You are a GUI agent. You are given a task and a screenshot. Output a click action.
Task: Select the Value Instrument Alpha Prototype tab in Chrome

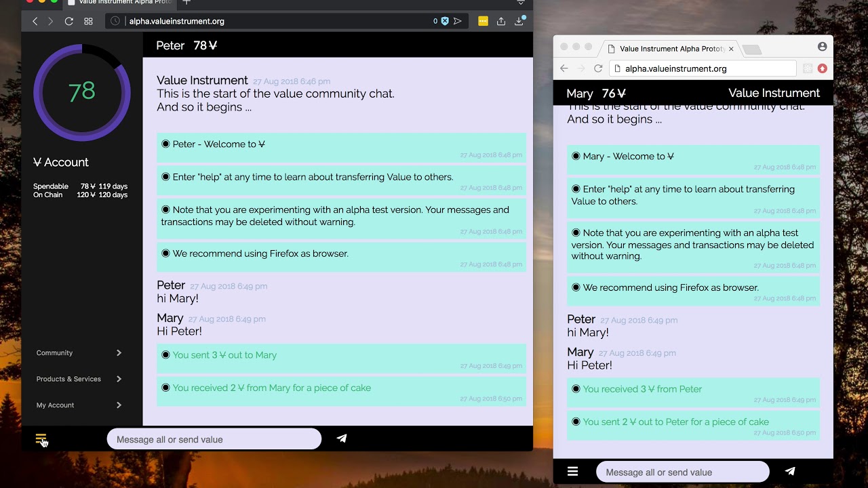point(671,49)
